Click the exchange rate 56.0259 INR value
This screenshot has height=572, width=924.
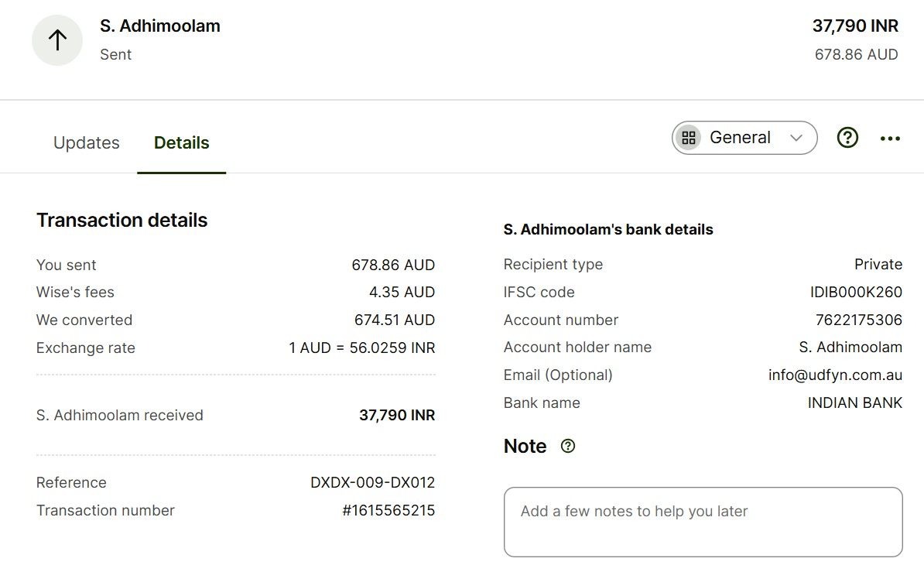392,348
